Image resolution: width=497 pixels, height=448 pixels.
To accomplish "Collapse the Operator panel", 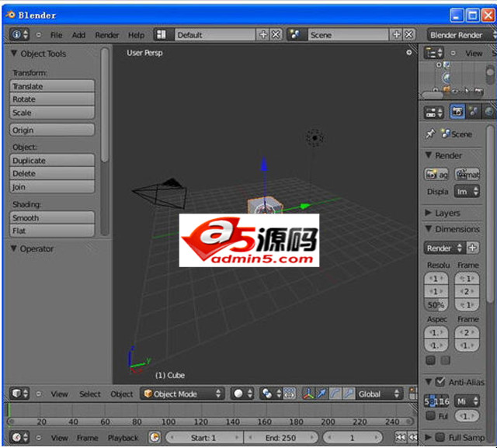I will click(14, 248).
